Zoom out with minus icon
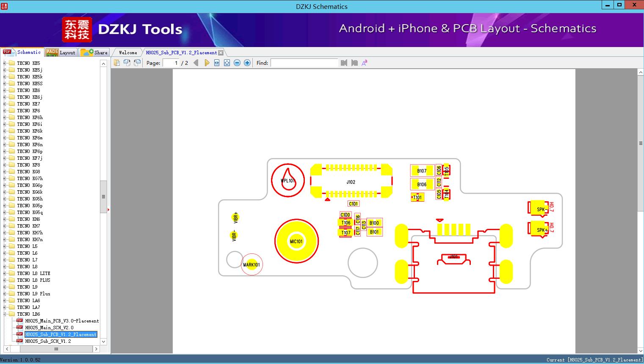Screen dimensions: 644x364 pos(237,63)
